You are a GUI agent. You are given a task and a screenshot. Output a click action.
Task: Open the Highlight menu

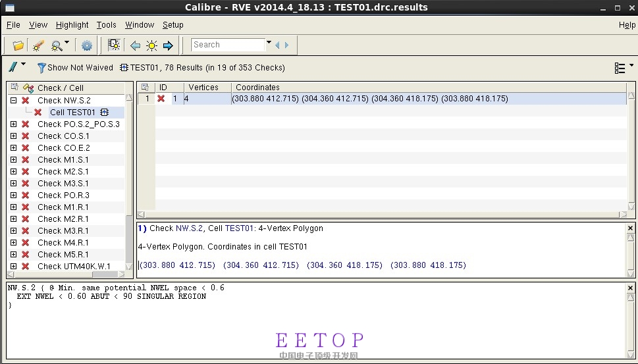(x=72, y=24)
